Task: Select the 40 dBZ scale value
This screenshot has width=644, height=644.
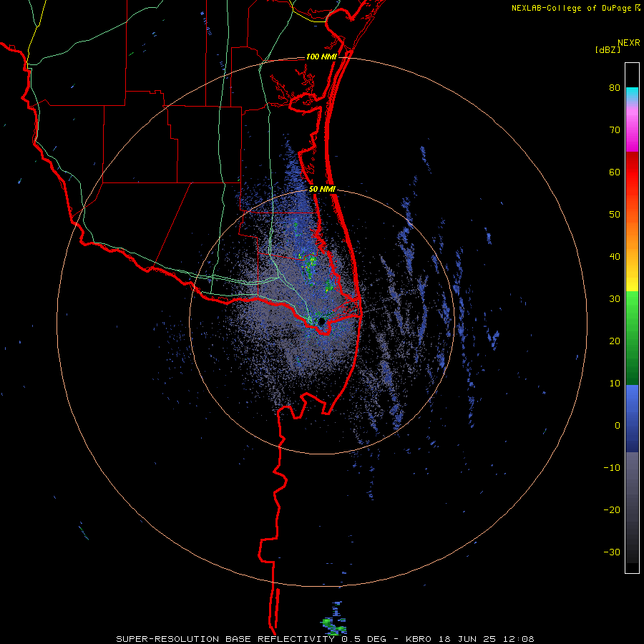Action: point(615,257)
